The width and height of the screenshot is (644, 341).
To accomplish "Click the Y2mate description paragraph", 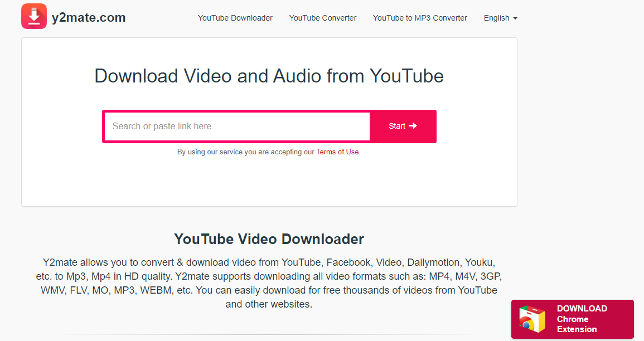I will pos(269,283).
